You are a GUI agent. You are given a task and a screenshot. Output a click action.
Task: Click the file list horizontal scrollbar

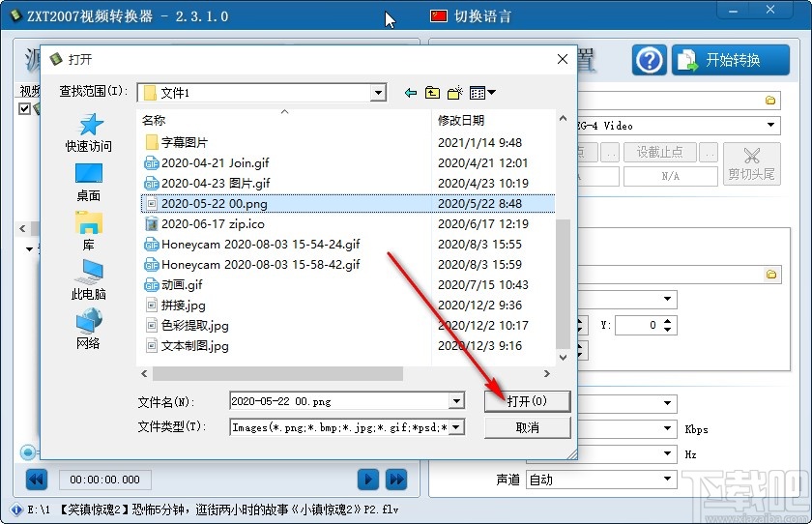tap(277, 373)
